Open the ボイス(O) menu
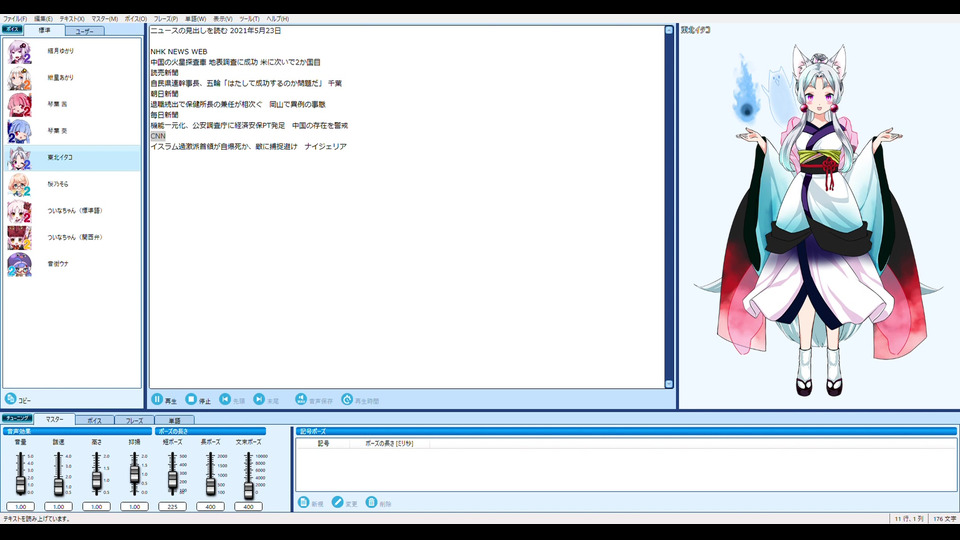The height and width of the screenshot is (540, 960). pyautogui.click(x=136, y=19)
